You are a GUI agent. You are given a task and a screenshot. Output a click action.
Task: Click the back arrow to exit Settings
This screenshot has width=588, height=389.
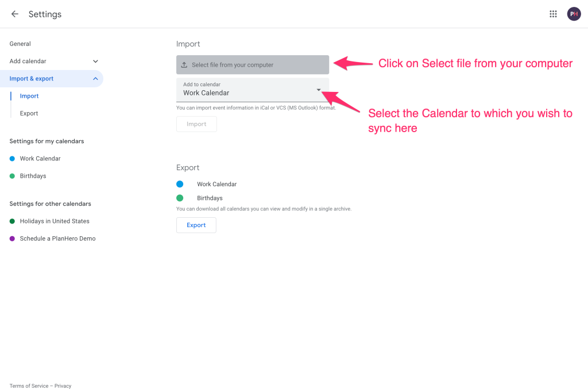point(14,14)
